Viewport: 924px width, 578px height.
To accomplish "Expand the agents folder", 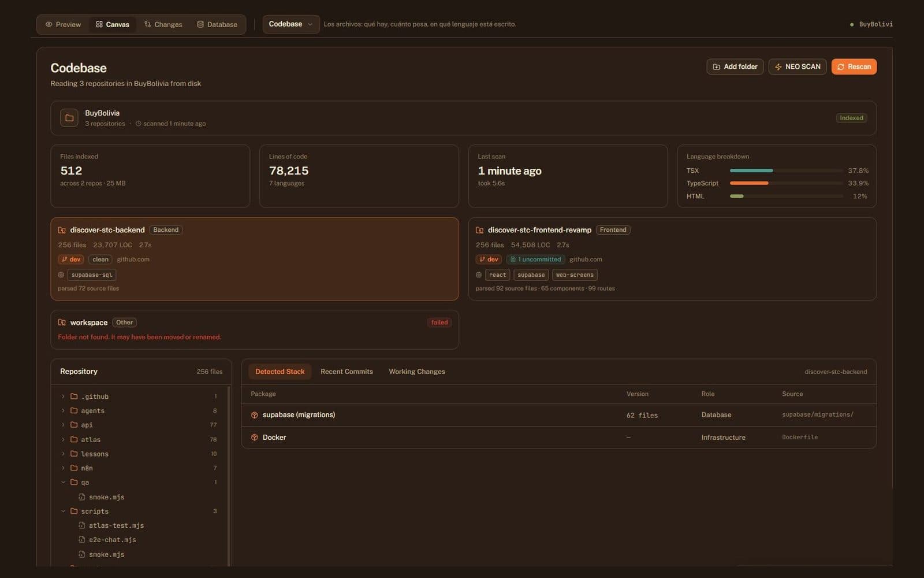I will [x=63, y=410].
